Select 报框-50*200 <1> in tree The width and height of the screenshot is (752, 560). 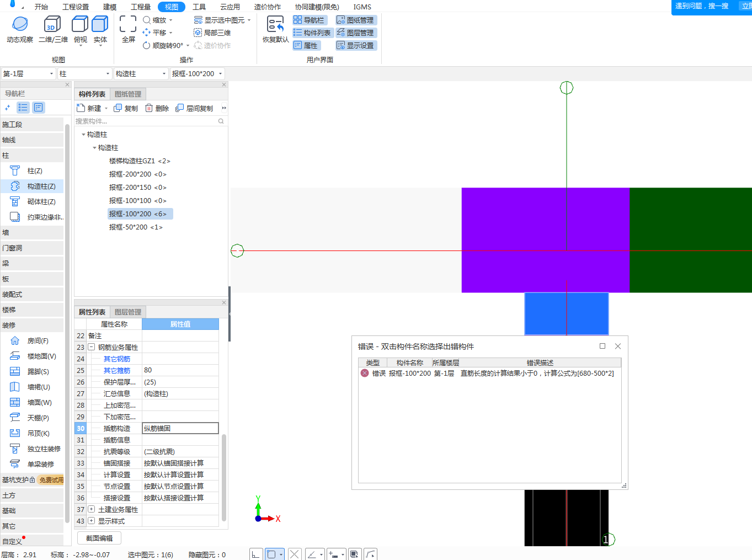pos(136,227)
